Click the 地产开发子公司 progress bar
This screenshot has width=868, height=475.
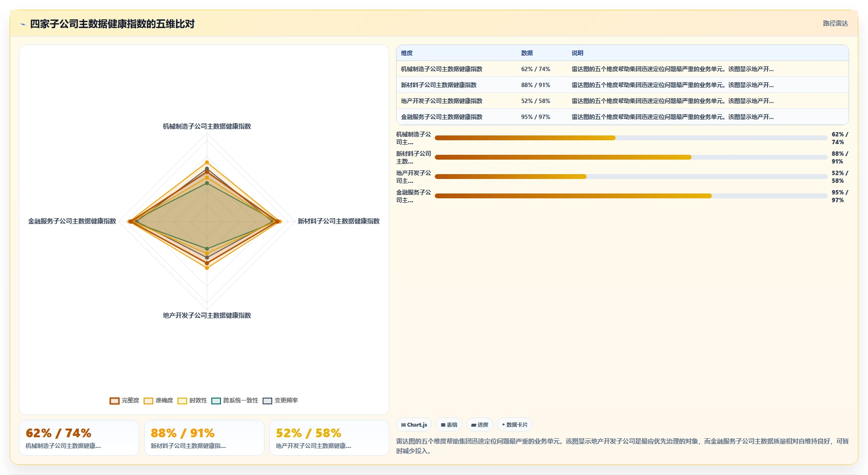pos(631,177)
